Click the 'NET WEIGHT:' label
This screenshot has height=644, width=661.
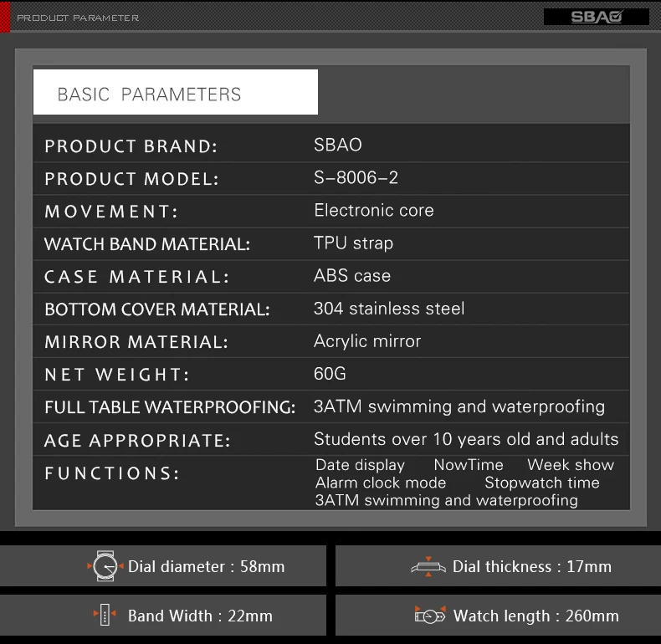117,374
